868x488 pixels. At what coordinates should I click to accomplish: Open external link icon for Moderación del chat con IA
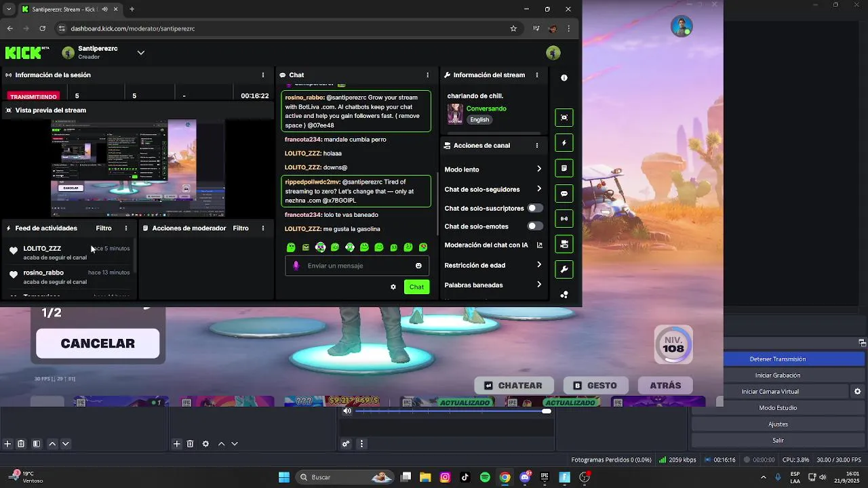coord(540,245)
